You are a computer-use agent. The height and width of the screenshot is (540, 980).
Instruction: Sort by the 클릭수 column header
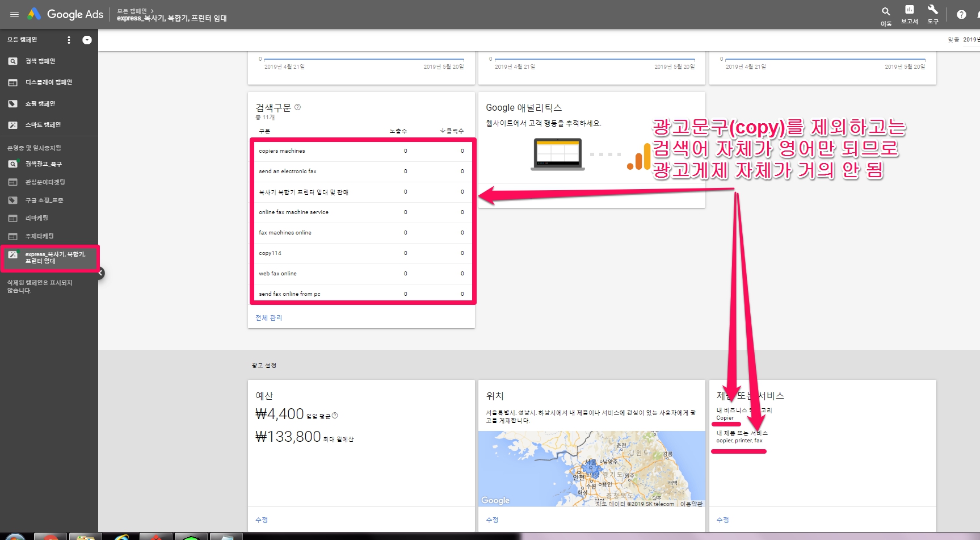point(452,131)
